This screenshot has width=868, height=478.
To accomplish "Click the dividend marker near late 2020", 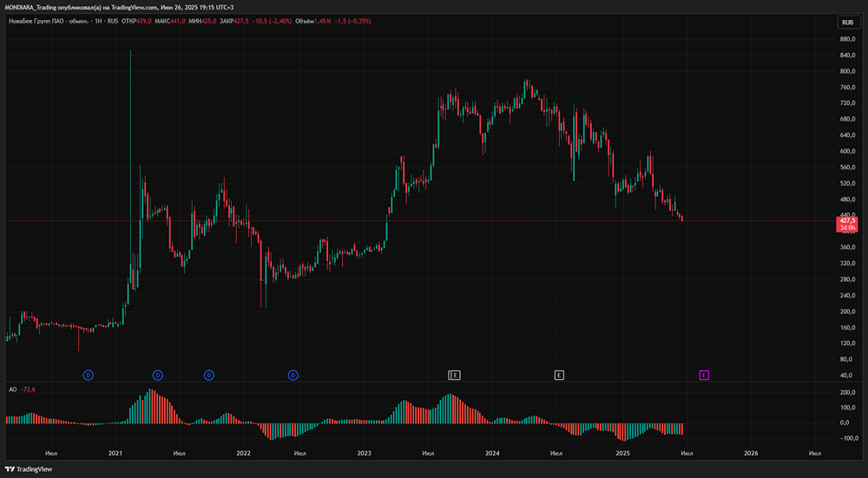I will point(89,375).
